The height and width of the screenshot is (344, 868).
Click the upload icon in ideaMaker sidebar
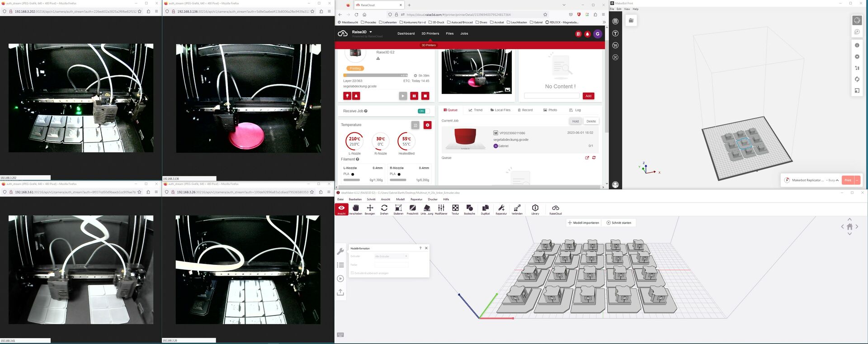pos(340,292)
